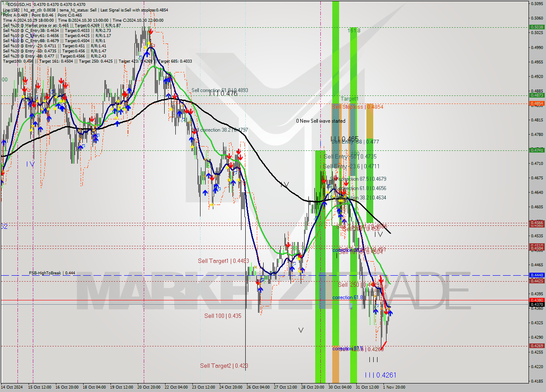
Task: Click the '0 New Sell wave started' annotation
Action: click(x=321, y=121)
